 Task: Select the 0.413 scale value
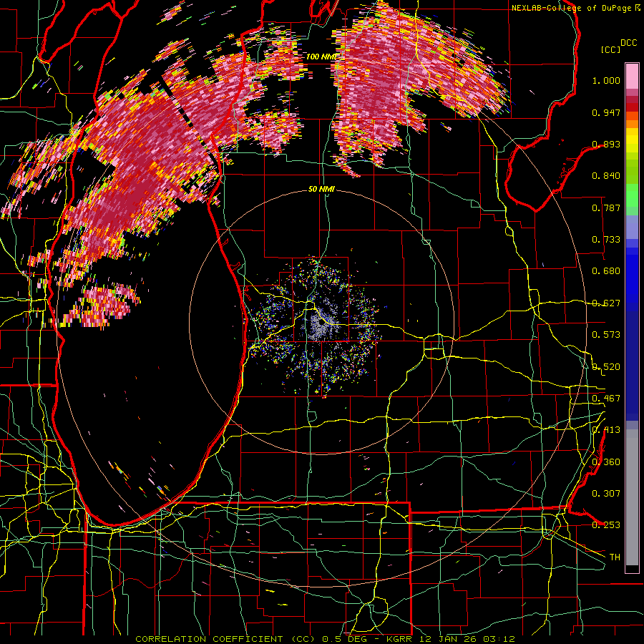pyautogui.click(x=606, y=430)
